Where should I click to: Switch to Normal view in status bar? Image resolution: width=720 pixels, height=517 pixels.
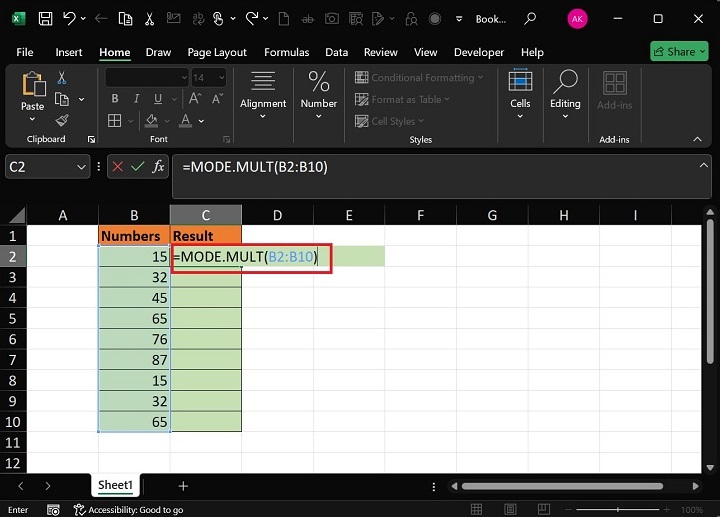pos(476,509)
